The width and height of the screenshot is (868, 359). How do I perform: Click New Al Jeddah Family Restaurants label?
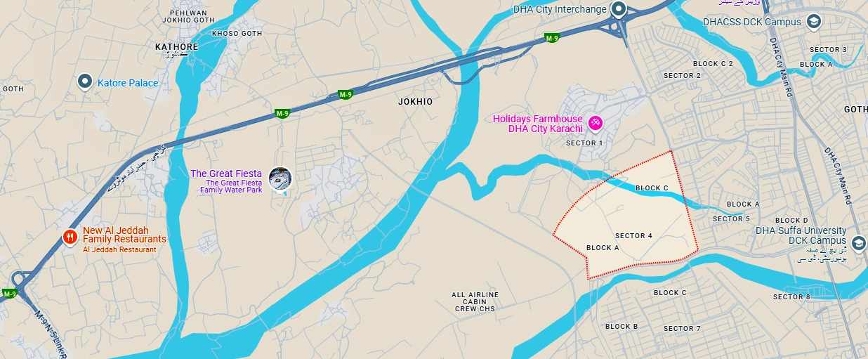(x=124, y=235)
